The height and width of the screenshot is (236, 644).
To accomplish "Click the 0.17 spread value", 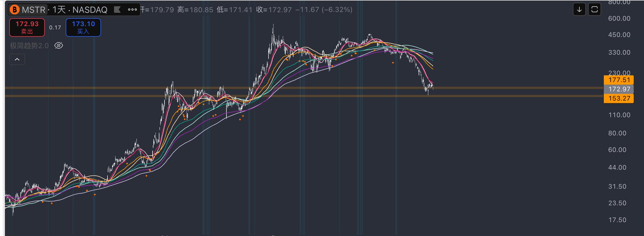I will 55,28.
